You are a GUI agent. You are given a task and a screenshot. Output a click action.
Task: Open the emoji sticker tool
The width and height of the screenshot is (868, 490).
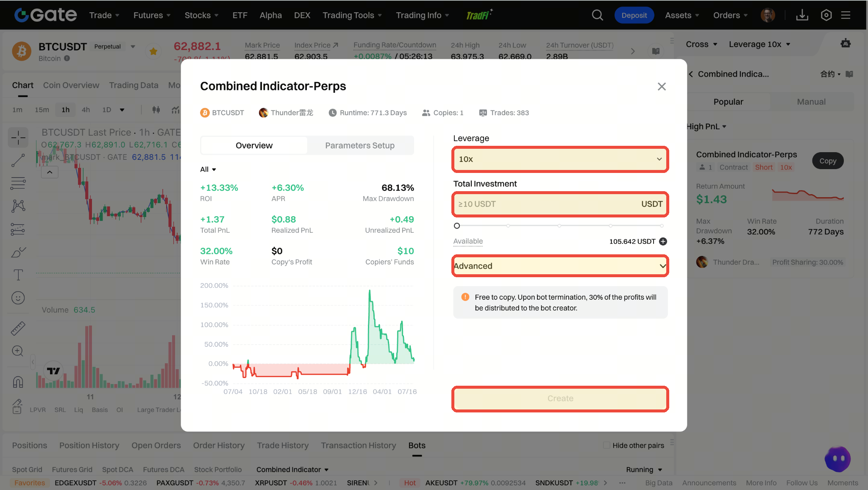[18, 298]
